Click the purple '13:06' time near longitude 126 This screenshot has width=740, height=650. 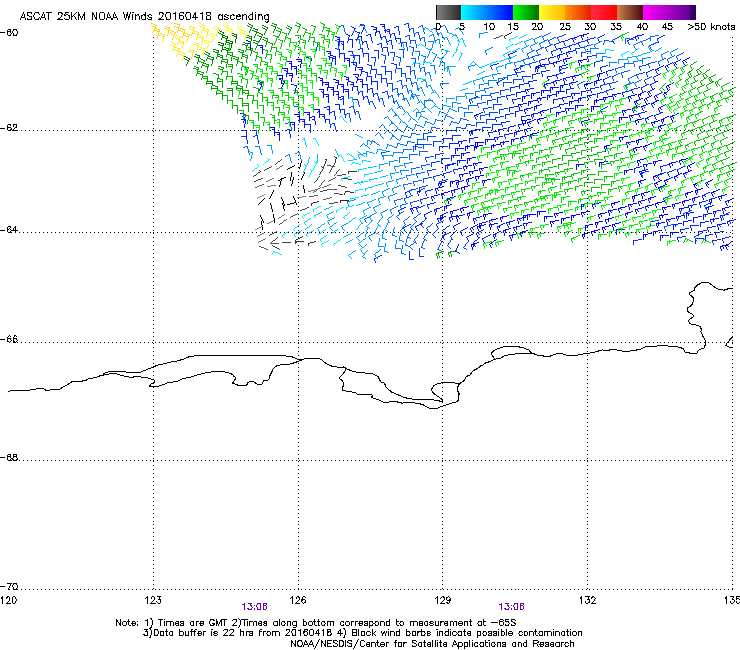point(255,607)
